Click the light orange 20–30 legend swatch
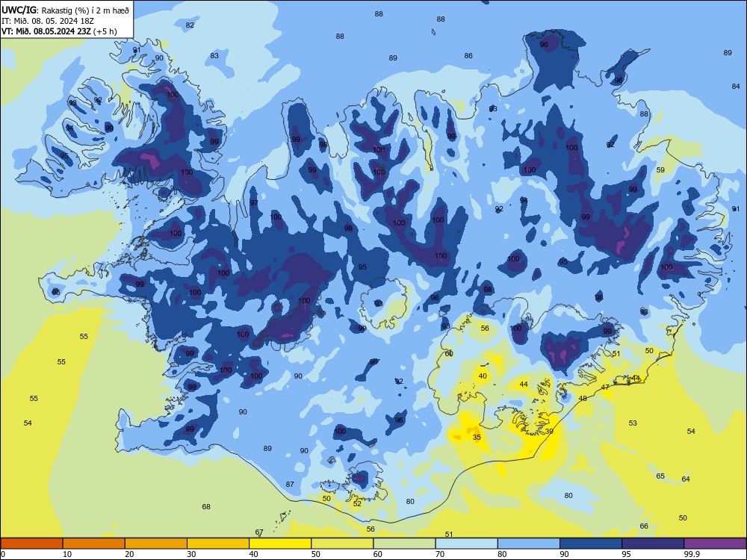Viewport: 747px width, 560px height. 156,544
